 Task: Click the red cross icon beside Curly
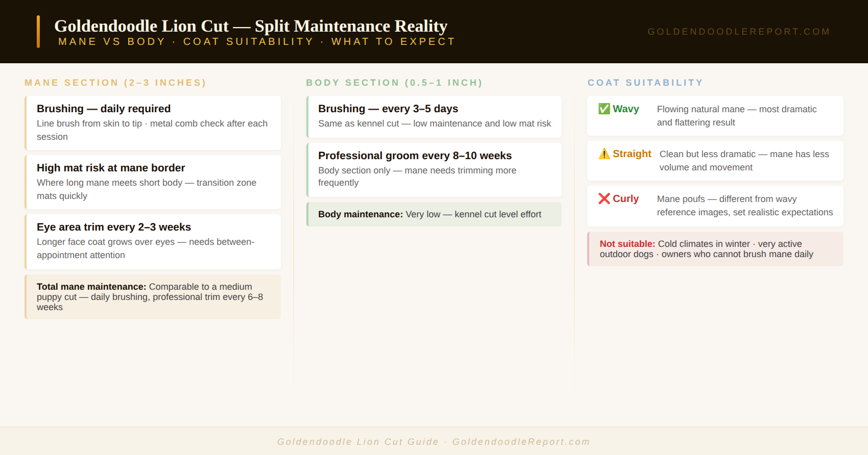pos(604,198)
